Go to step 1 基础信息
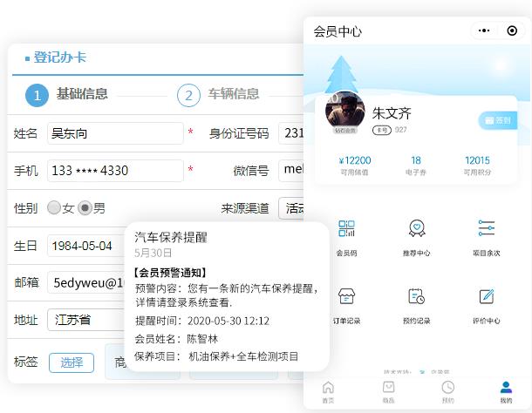Screen dimensions: 532x413 click(x=67, y=95)
